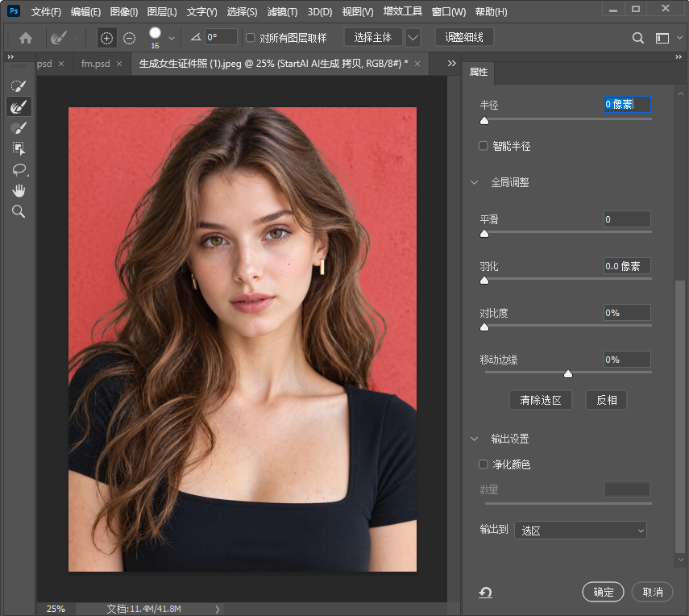Choose the subtract-from-selection minus brush mode
This screenshot has height=616, width=689.
pyautogui.click(x=129, y=38)
